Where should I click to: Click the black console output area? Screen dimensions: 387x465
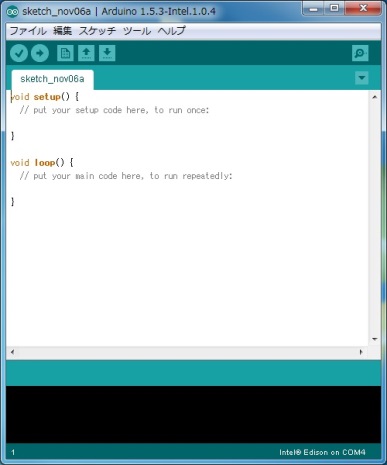click(193, 414)
